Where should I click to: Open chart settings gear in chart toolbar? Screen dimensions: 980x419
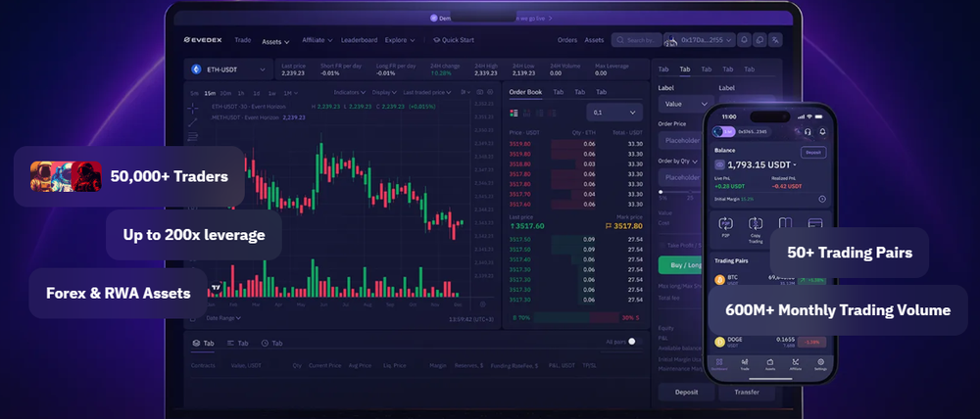click(x=491, y=92)
